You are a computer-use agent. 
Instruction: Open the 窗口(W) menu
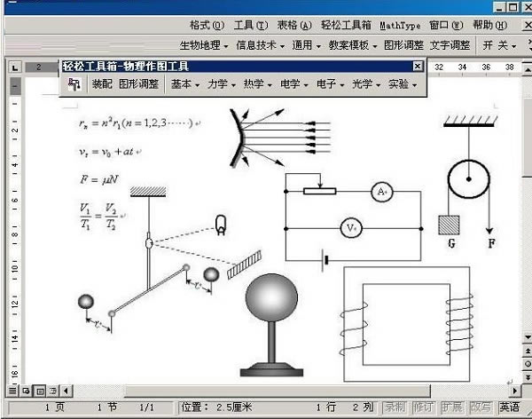tap(446, 25)
